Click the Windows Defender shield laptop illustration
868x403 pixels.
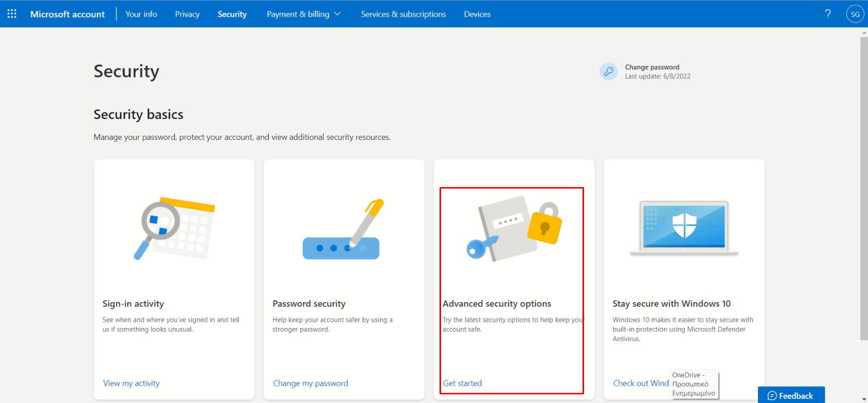point(684,228)
